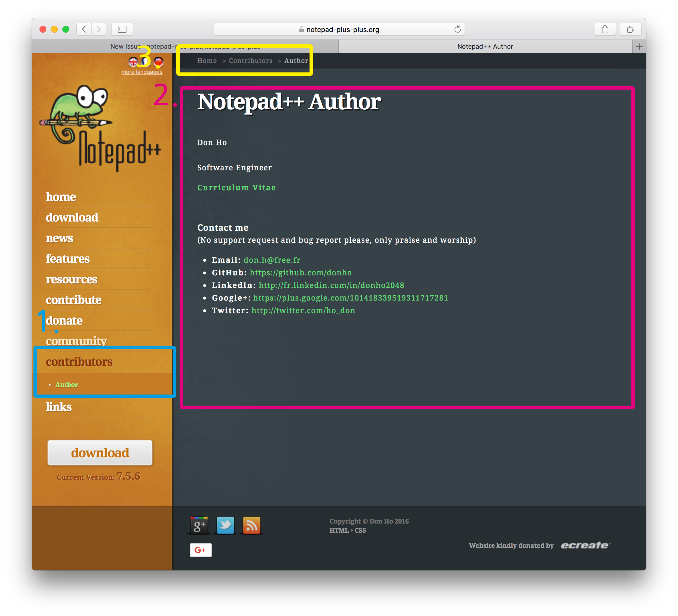Click the G+ share button
This screenshot has width=678, height=616.
point(201,550)
